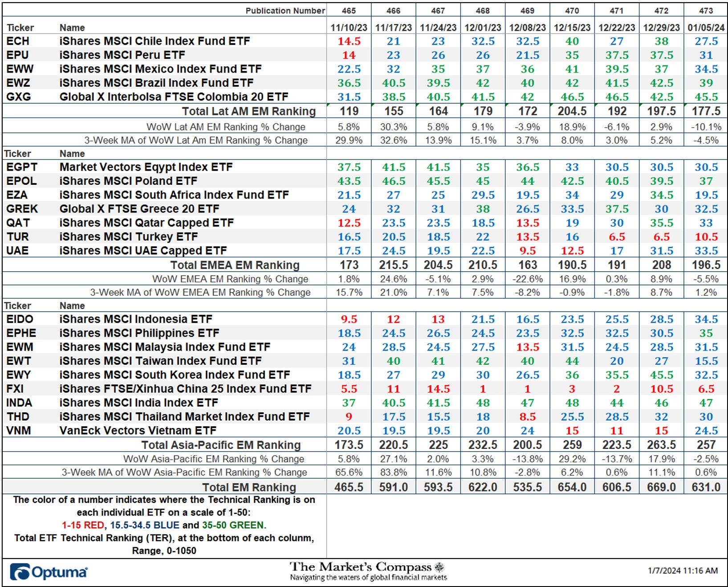The width and height of the screenshot is (728, 587).
Task: Select the EWM ticker cell
Action: [20, 346]
